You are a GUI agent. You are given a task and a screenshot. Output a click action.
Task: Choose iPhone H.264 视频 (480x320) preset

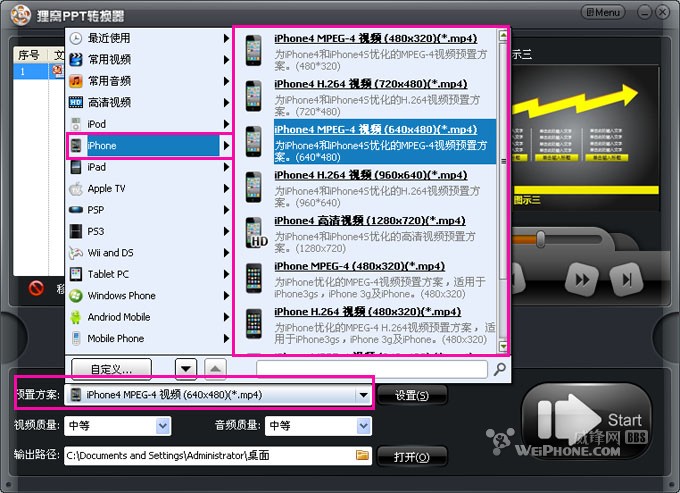[x=367, y=325]
